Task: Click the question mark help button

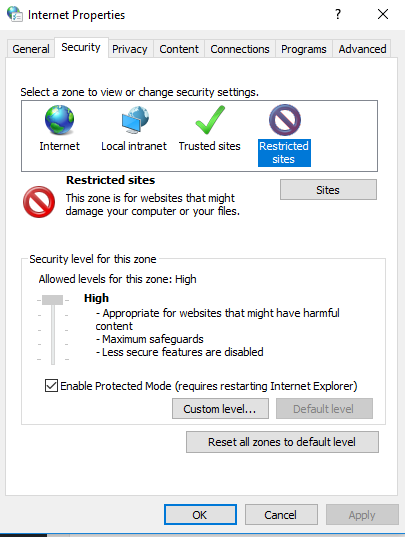Action: tap(338, 14)
